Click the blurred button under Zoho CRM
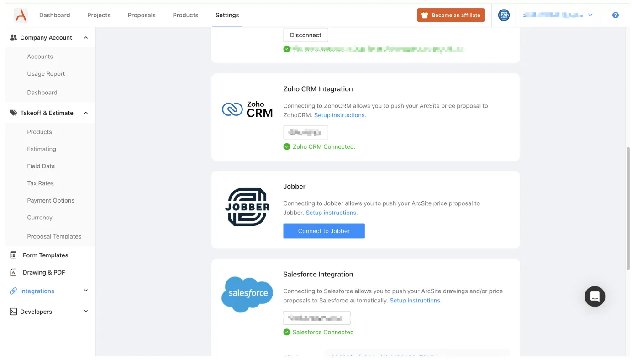The height and width of the screenshot is (364, 632). (305, 132)
